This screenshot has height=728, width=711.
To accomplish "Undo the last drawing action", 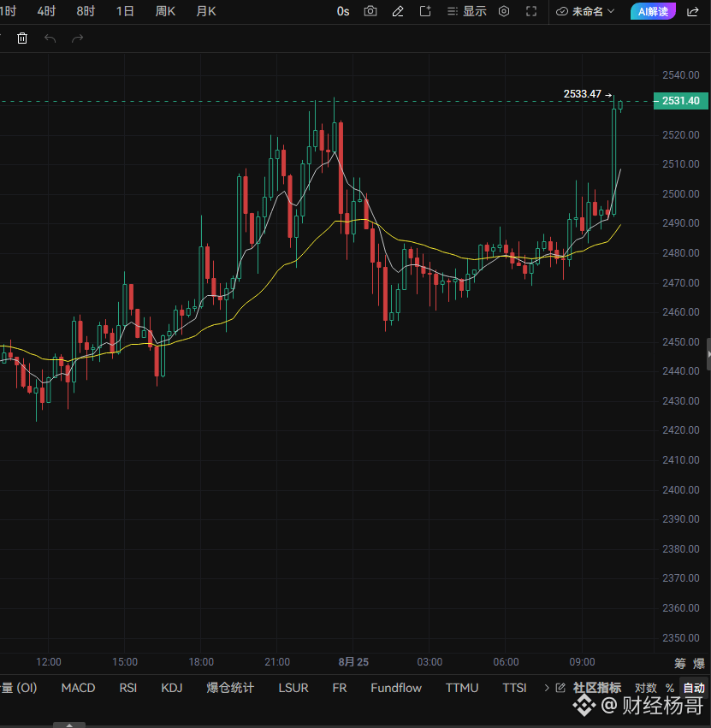I will [50, 38].
